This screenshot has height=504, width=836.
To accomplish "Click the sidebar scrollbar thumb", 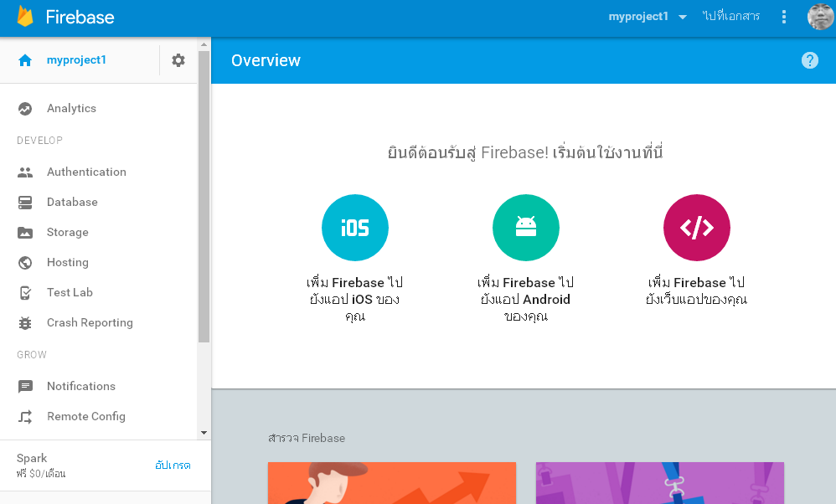I will coord(204,196).
